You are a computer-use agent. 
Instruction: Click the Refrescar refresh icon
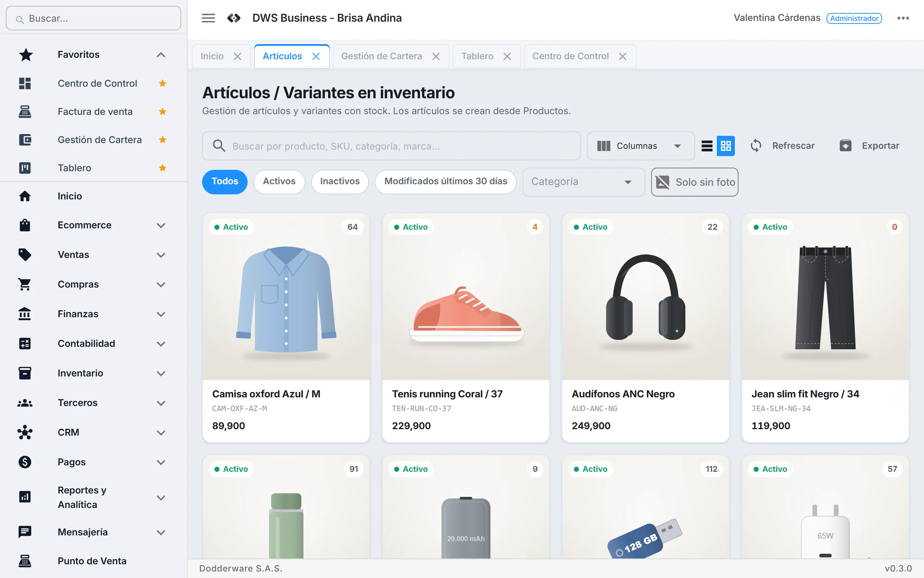756,146
